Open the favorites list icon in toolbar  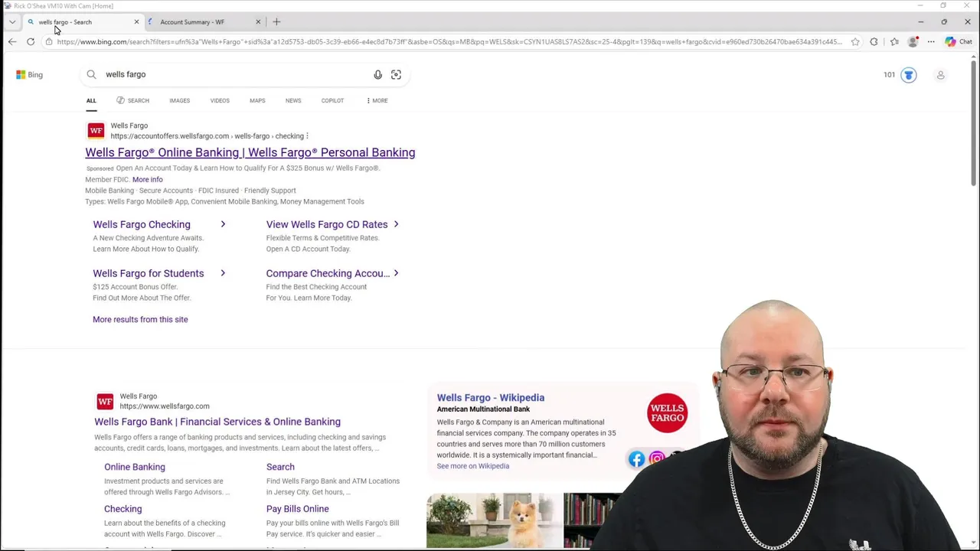click(x=894, y=41)
